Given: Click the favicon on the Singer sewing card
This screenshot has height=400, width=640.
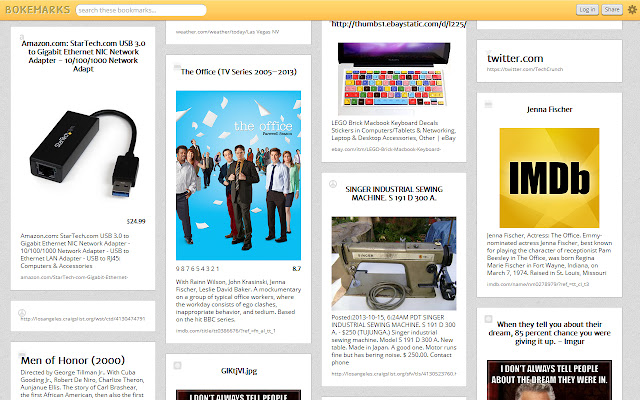Looking at the screenshot, I should 333,184.
